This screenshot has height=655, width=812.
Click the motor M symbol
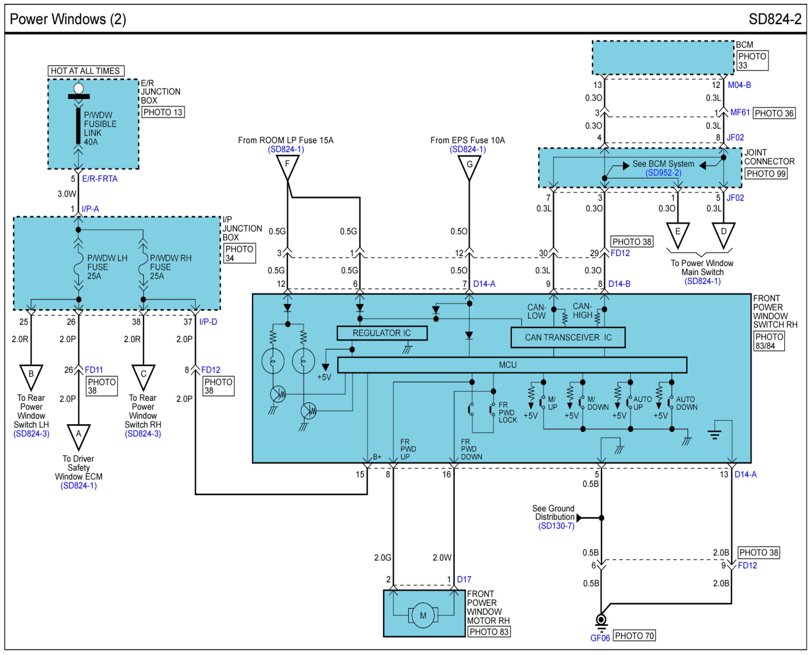[x=423, y=616]
